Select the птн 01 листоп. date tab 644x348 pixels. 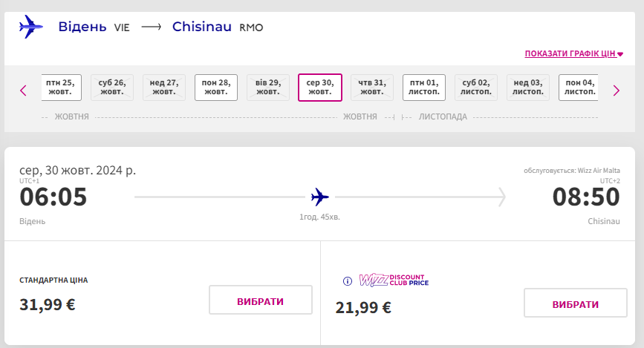point(424,88)
